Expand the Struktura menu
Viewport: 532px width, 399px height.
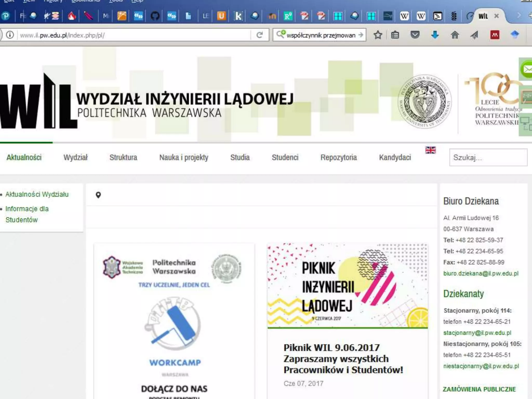click(x=123, y=157)
